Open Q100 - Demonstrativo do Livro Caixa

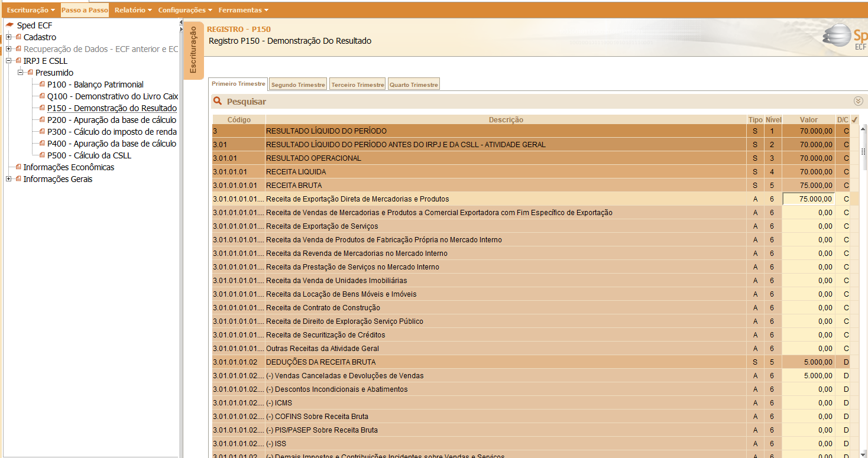point(112,96)
